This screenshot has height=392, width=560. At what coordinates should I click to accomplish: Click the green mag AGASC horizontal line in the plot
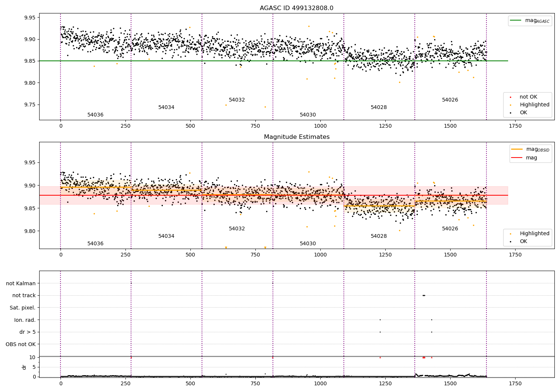pyautogui.click(x=274, y=61)
